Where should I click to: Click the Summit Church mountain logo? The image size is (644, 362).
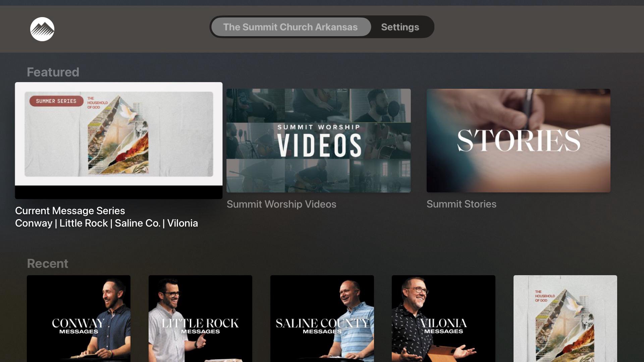click(x=42, y=29)
